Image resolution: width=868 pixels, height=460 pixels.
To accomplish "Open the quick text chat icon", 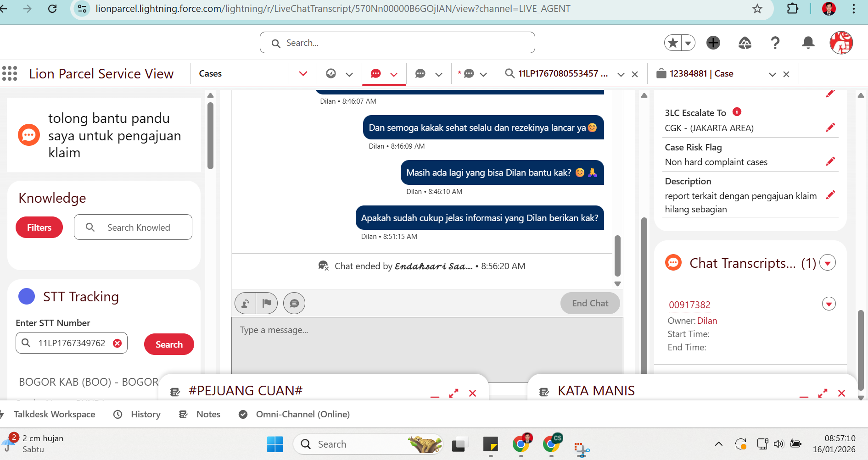I will pos(294,303).
